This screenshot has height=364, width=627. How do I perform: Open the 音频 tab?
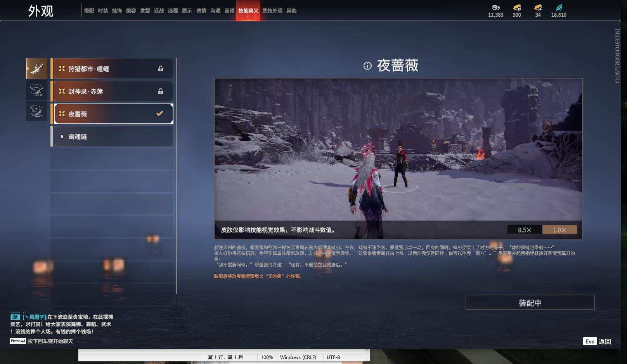coord(229,10)
